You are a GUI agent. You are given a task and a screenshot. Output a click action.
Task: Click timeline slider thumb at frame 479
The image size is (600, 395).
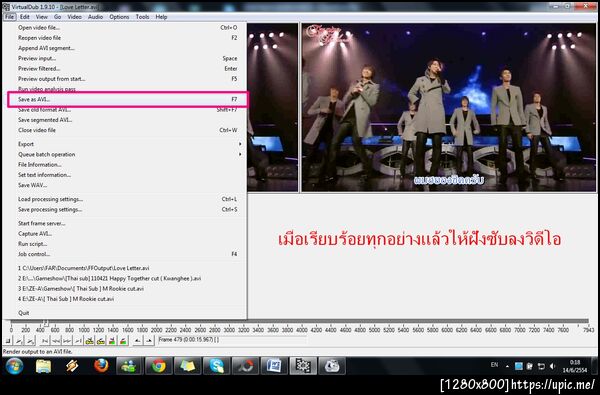tap(46, 323)
